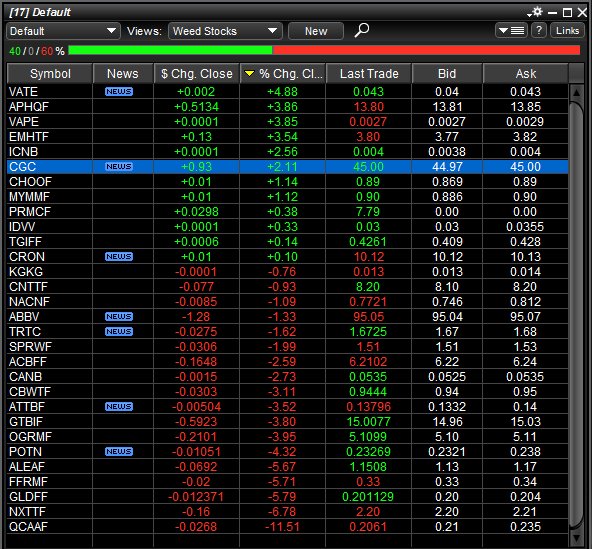Select the CANB symbol
This screenshot has width=592, height=549.
click(x=25, y=376)
